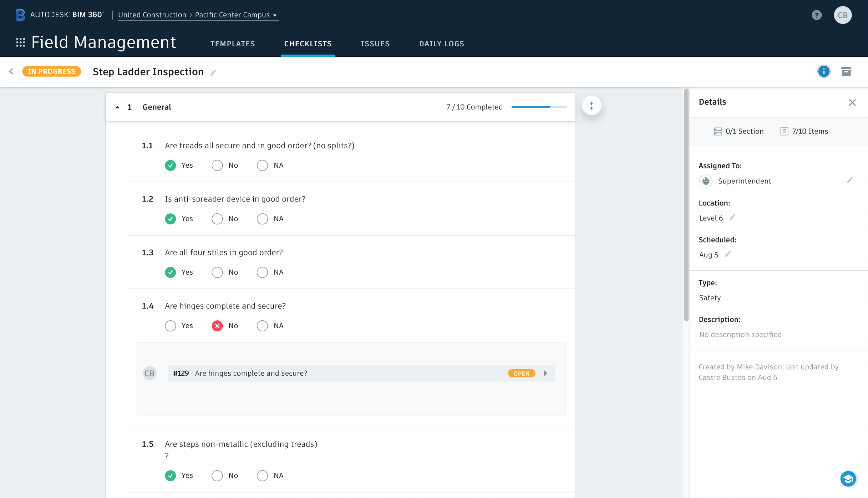
Task: Edit the Level 6 location pencil
Action: (x=732, y=217)
